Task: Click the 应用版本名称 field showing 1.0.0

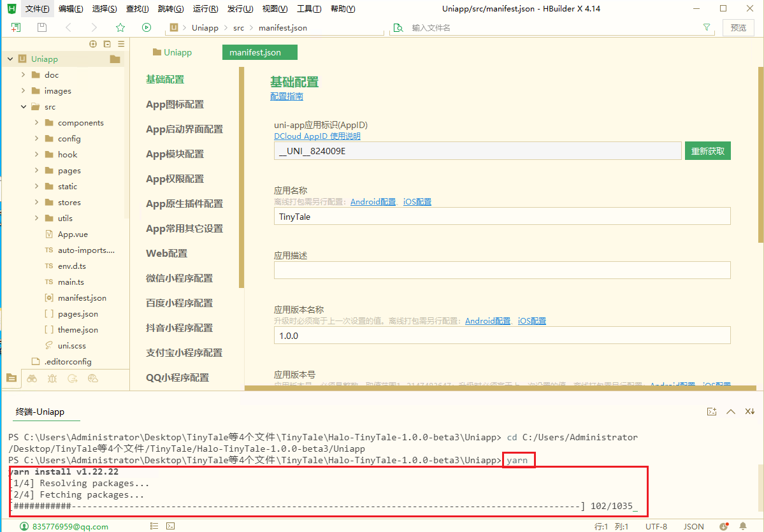Action: pos(502,335)
